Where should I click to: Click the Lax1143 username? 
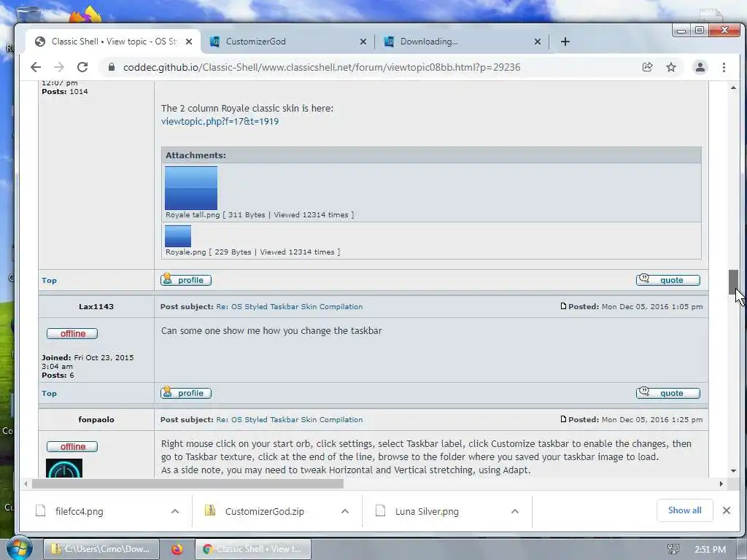coord(96,307)
